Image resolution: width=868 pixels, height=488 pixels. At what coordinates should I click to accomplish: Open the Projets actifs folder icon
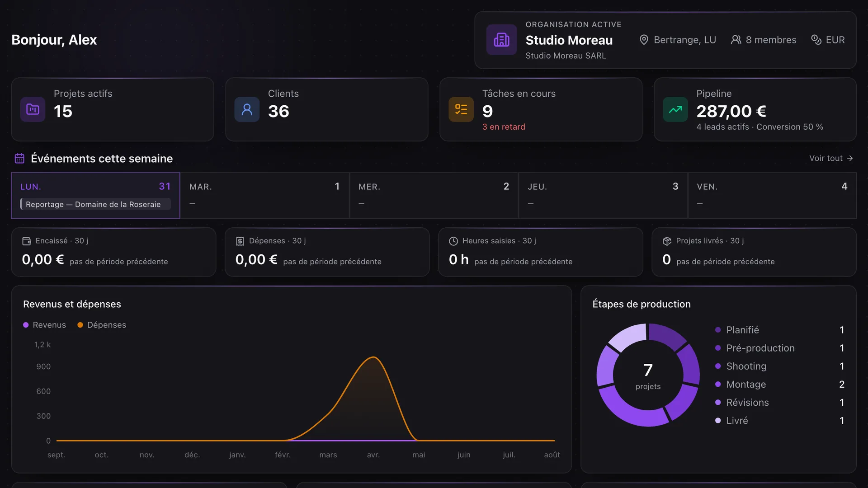coord(33,109)
